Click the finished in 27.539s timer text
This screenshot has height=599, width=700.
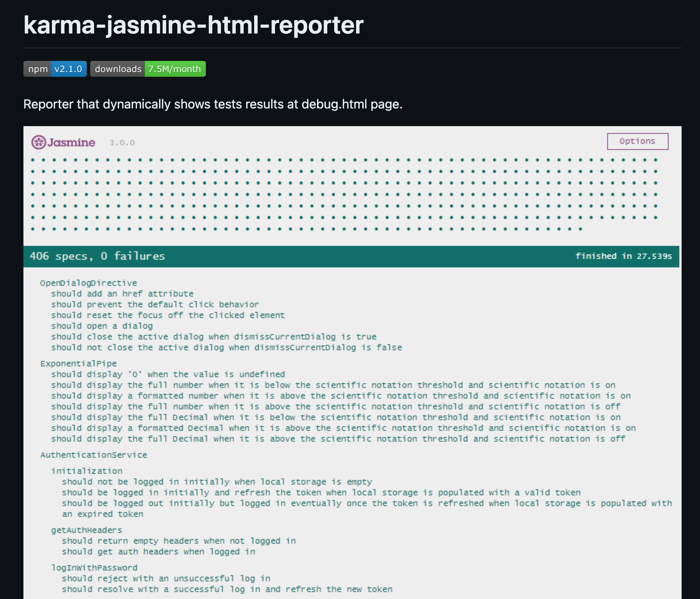pyautogui.click(x=624, y=256)
